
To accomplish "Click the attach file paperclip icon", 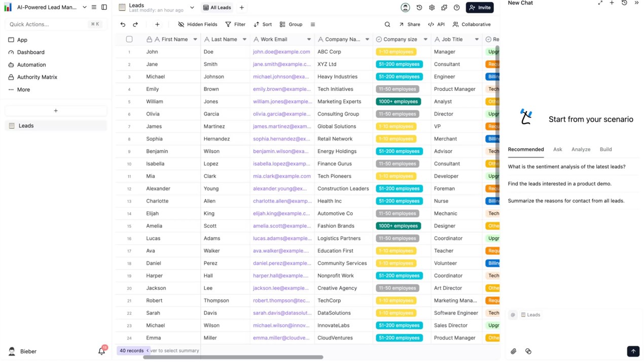I will click(x=514, y=351).
